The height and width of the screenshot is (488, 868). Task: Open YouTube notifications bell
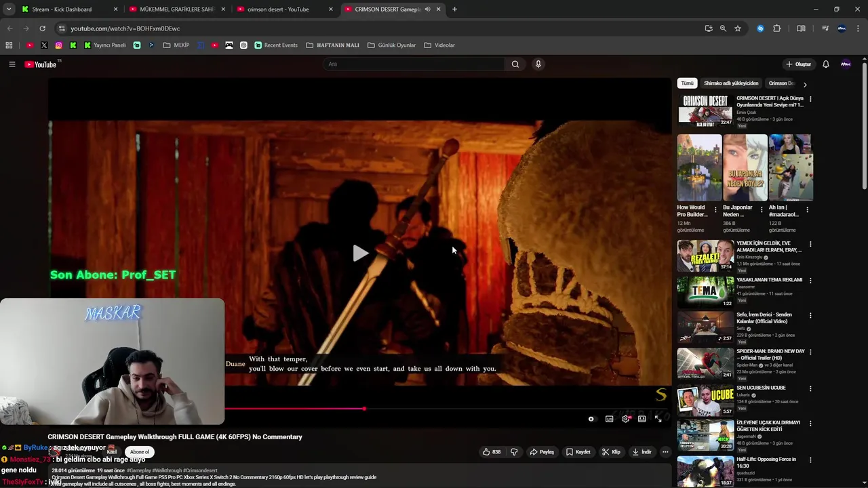point(826,64)
